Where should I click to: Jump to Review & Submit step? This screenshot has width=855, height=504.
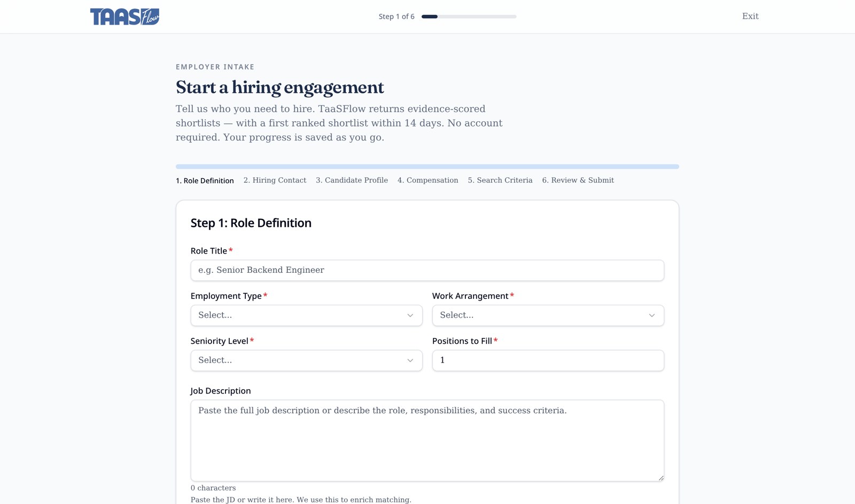(x=578, y=180)
